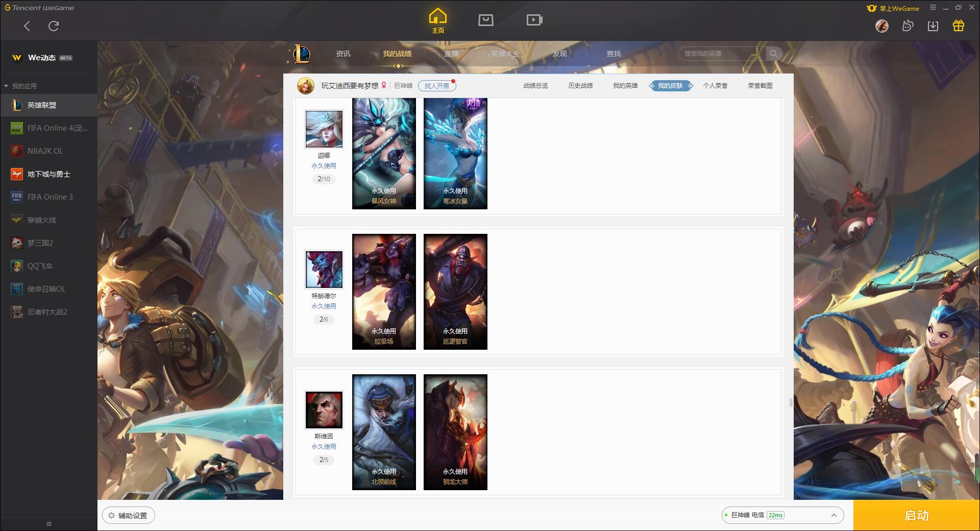
Task: Open the hamburger main menu icon
Action: pyautogui.click(x=933, y=8)
